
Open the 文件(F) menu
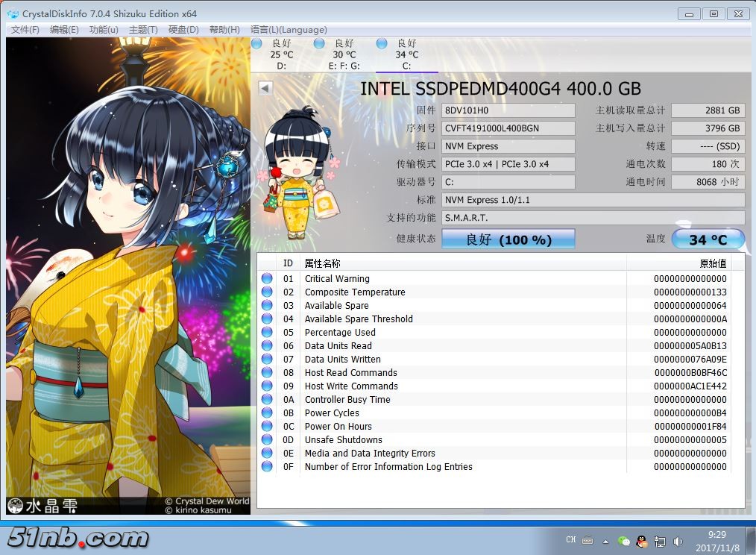pos(25,30)
